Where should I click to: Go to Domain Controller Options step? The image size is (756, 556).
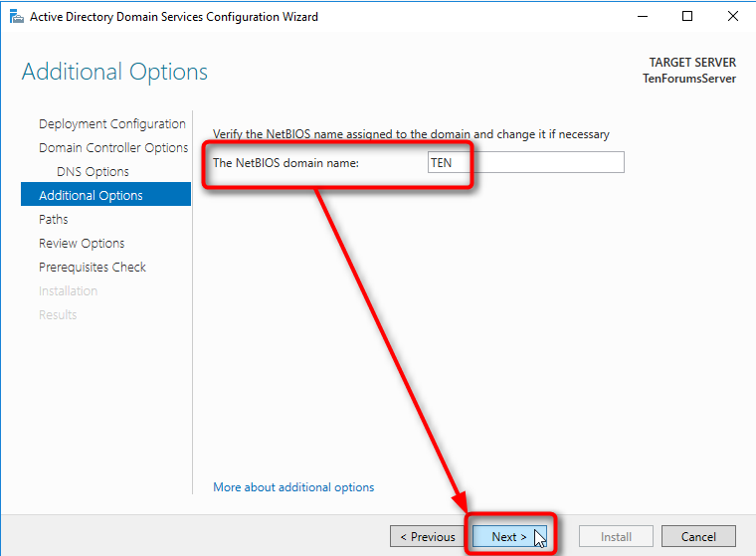click(x=113, y=147)
